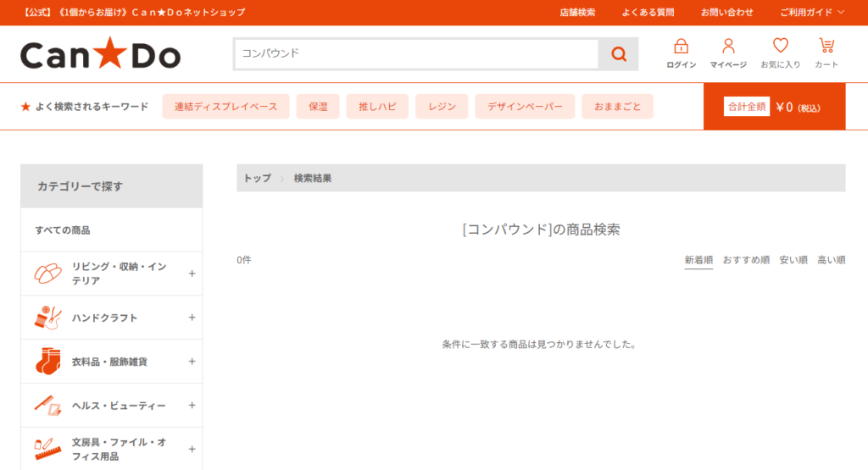Click 店舗検索 in top bar
The image size is (868, 470).
(577, 12)
